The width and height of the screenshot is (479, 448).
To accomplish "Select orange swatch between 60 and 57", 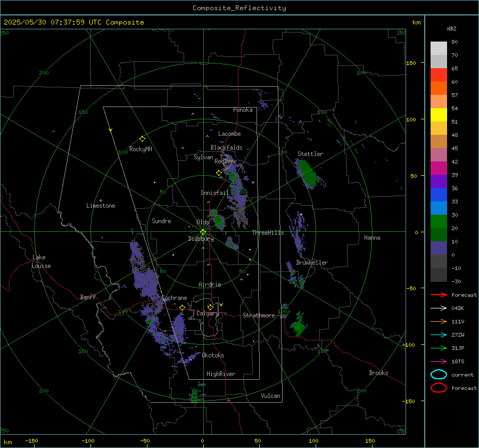I will click(x=439, y=88).
